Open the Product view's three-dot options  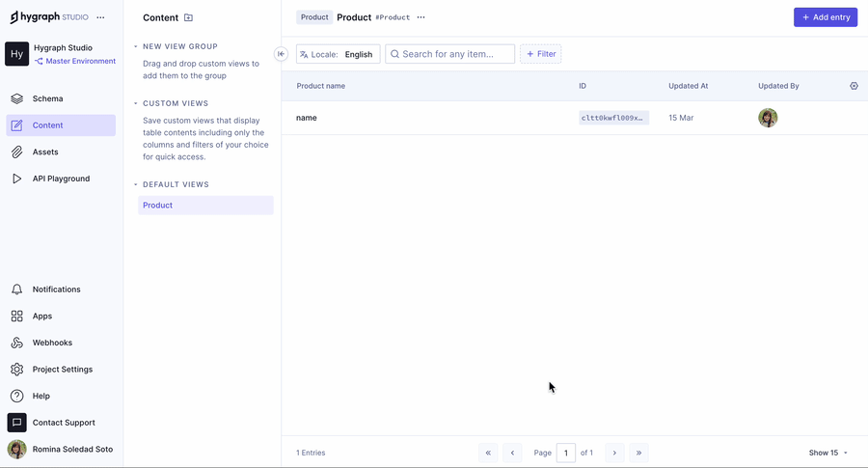(421, 17)
